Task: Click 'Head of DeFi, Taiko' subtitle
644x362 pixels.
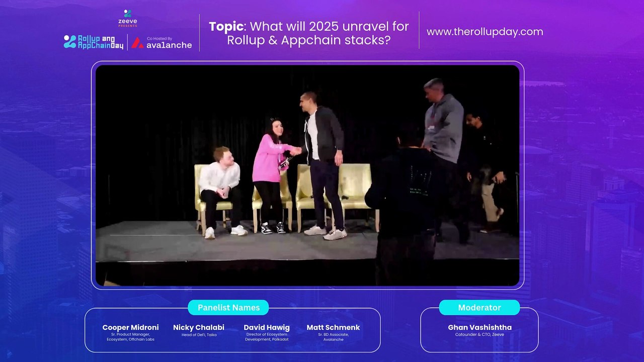Action: [199, 335]
